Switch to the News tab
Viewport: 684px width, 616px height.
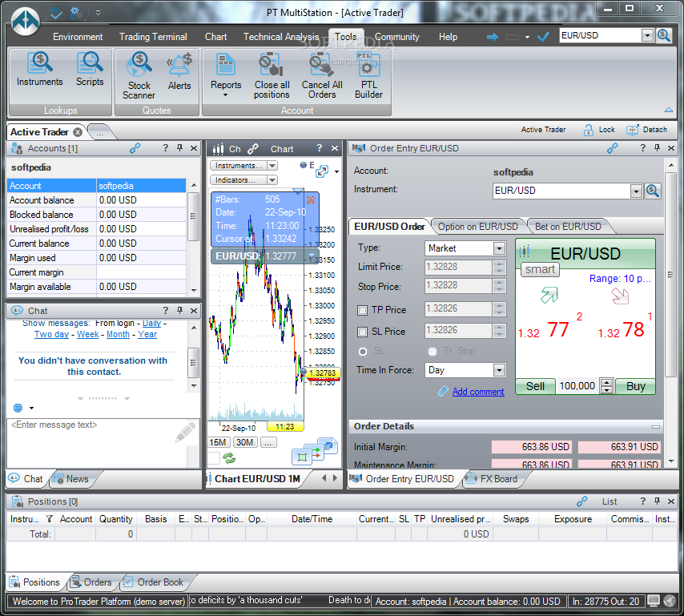71,478
